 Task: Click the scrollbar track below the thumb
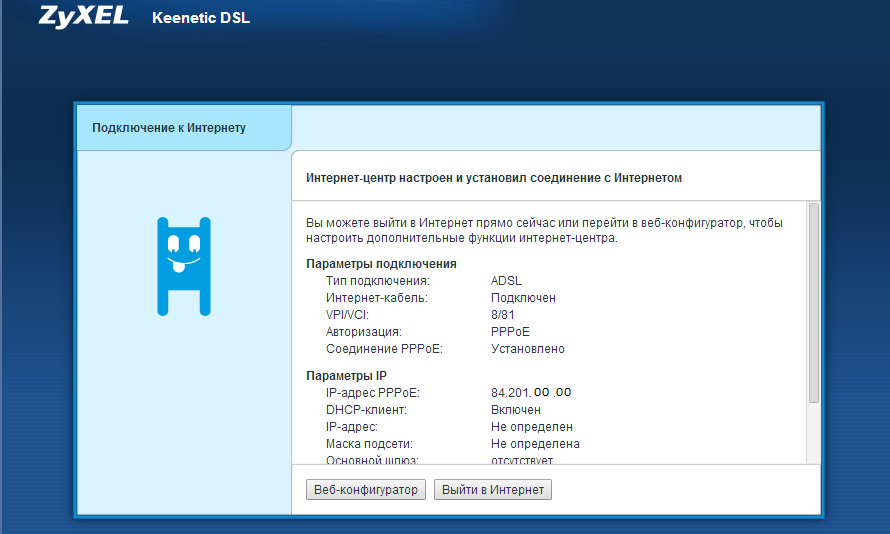(813, 435)
